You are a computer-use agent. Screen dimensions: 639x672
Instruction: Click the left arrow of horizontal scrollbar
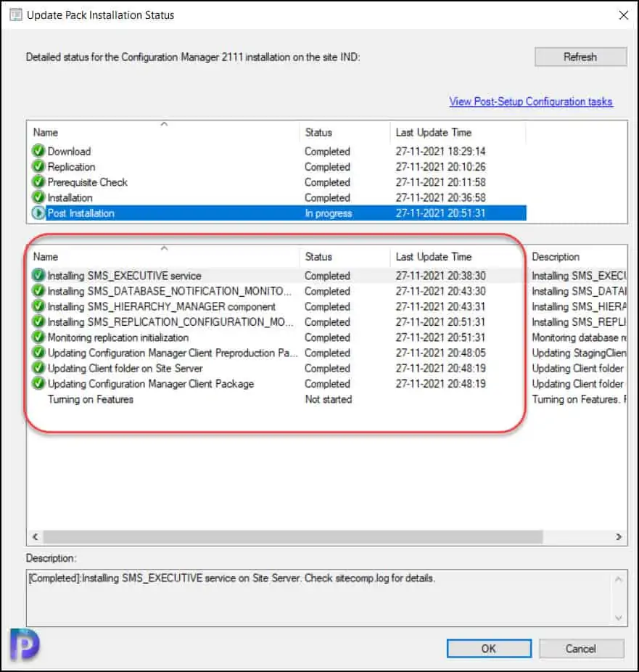(x=35, y=536)
